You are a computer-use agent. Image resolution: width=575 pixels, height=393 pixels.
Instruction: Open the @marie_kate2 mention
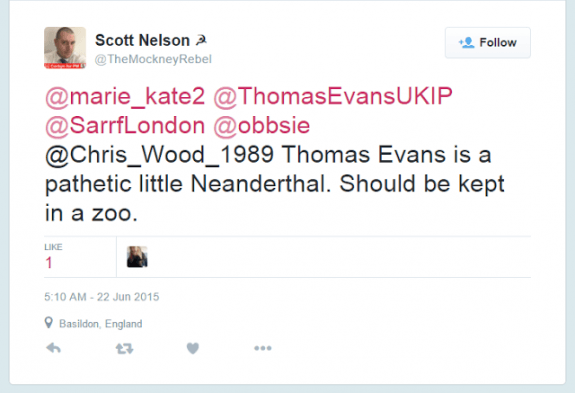point(125,96)
